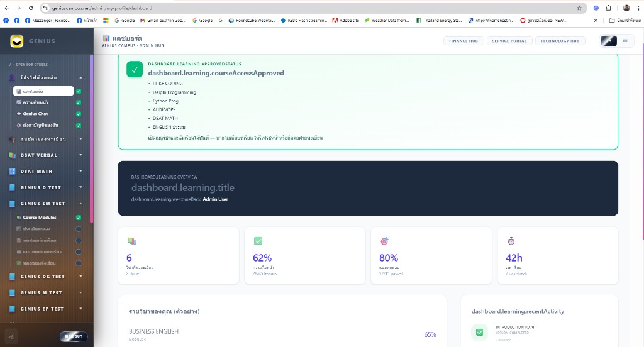Click the stopwatch icon on 42h card
The height and width of the screenshot is (347, 644).
[x=511, y=241]
